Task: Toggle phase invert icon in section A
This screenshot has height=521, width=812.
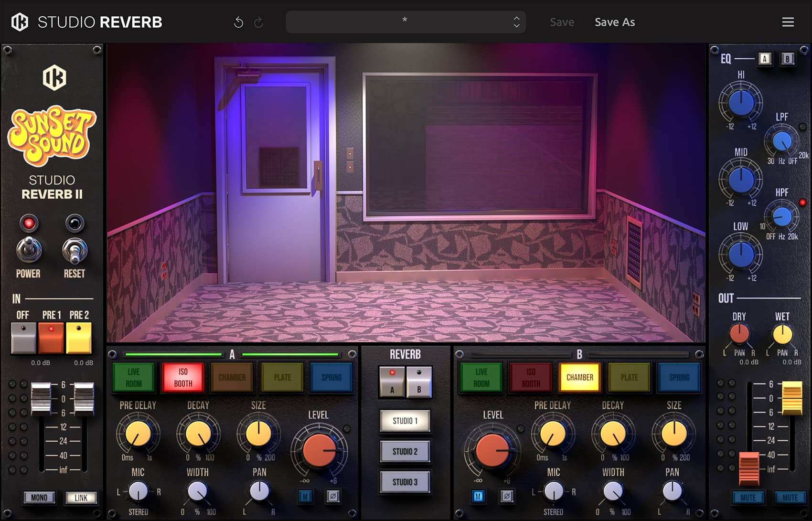Action: pos(333,497)
